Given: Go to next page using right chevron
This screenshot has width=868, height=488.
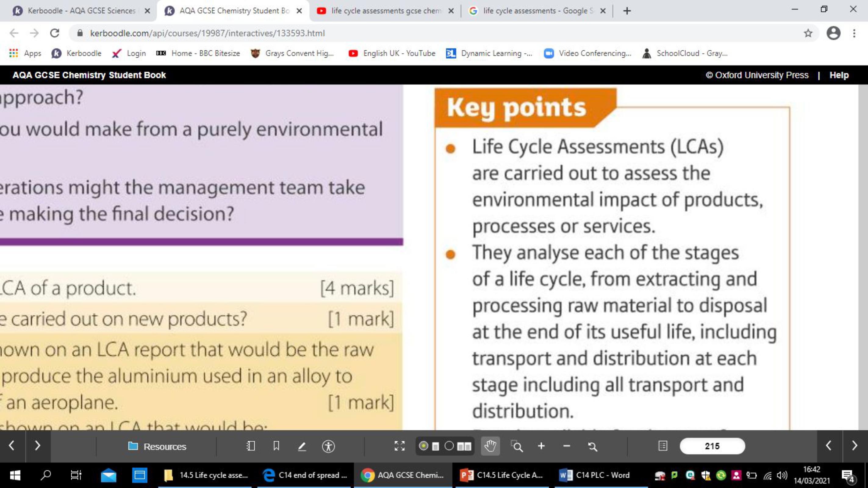Looking at the screenshot, I should (855, 446).
